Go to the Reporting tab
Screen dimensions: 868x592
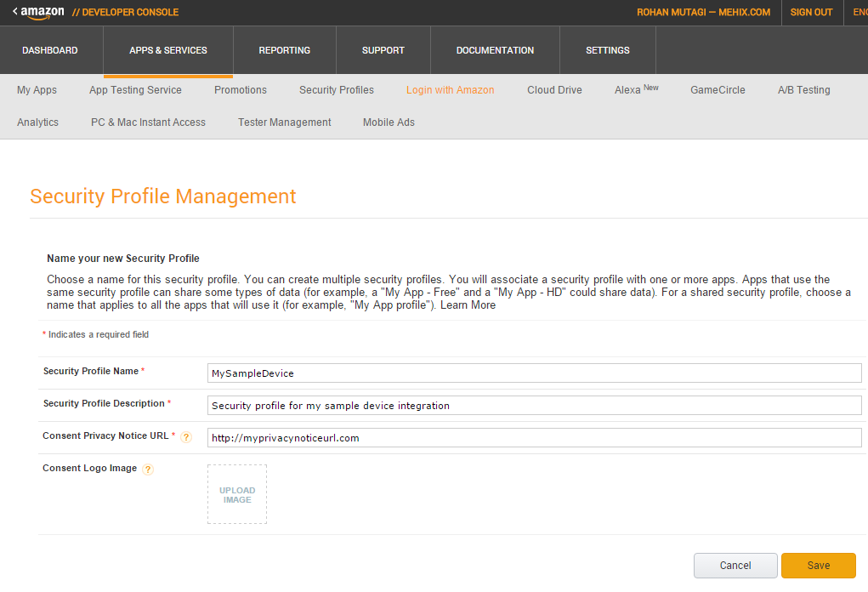[x=285, y=50]
